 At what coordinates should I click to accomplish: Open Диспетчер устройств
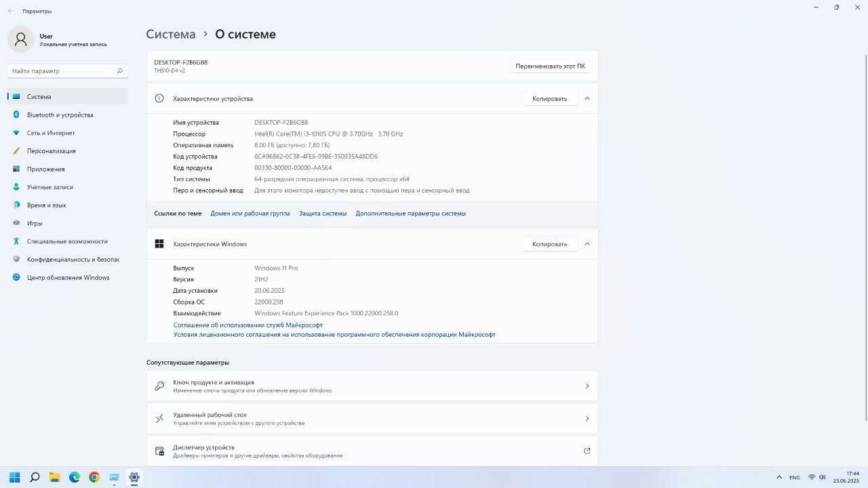point(372,451)
